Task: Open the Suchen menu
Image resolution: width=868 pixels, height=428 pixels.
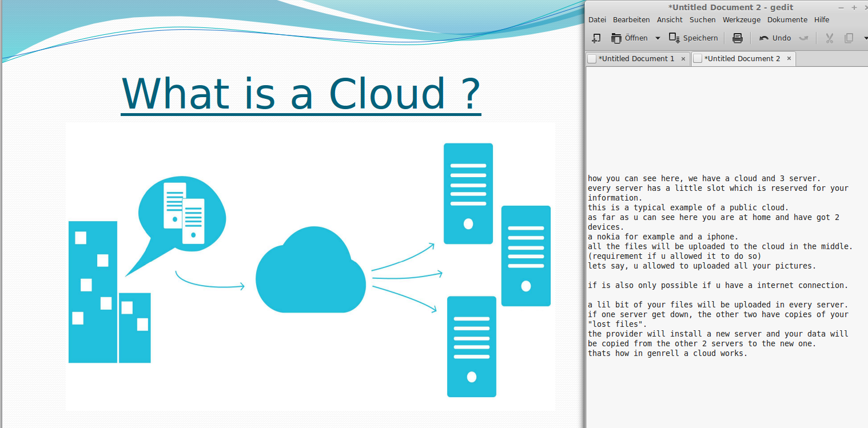Action: coord(702,20)
